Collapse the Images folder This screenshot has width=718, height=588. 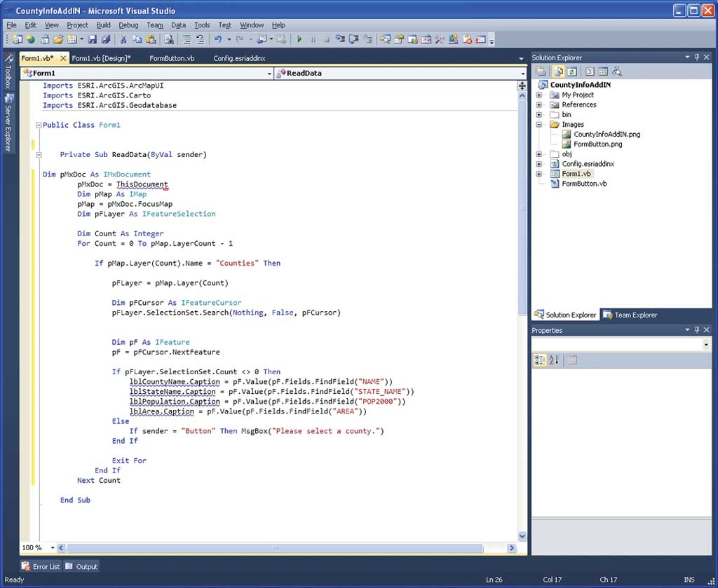pos(539,125)
